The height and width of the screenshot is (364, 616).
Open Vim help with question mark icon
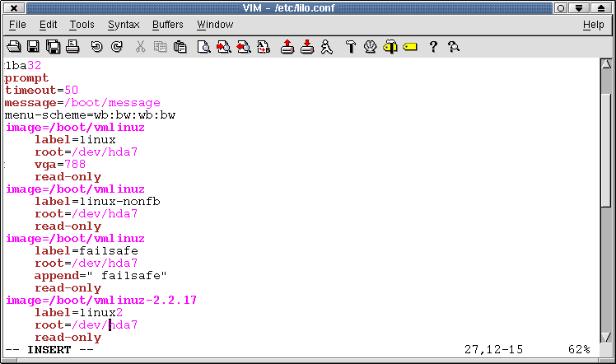tap(433, 46)
